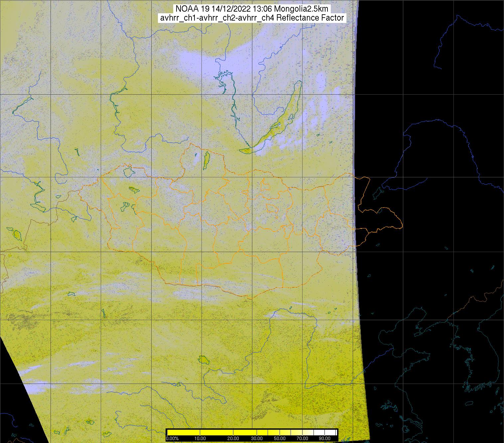Click the "0.00%" label on the color scale

[x=172, y=439]
